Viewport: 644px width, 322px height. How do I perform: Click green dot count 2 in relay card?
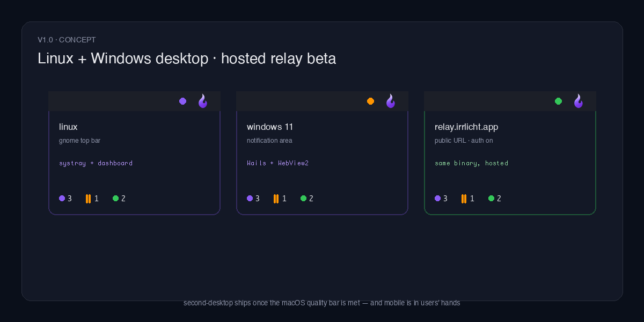(x=495, y=199)
